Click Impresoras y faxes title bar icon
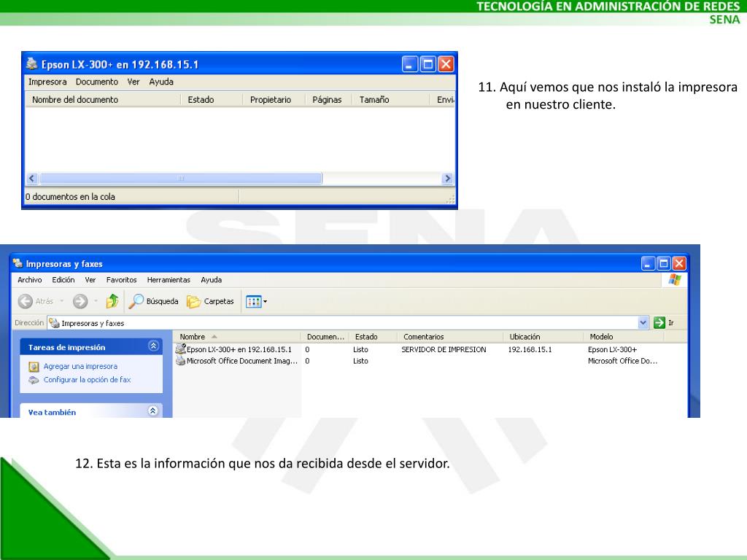The image size is (747, 560). click(x=18, y=263)
